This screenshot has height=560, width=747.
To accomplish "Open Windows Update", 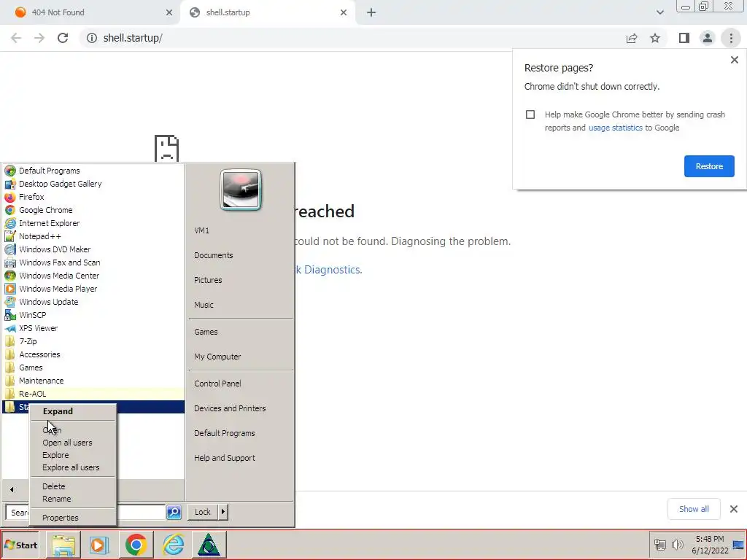I will tap(93, 302).
